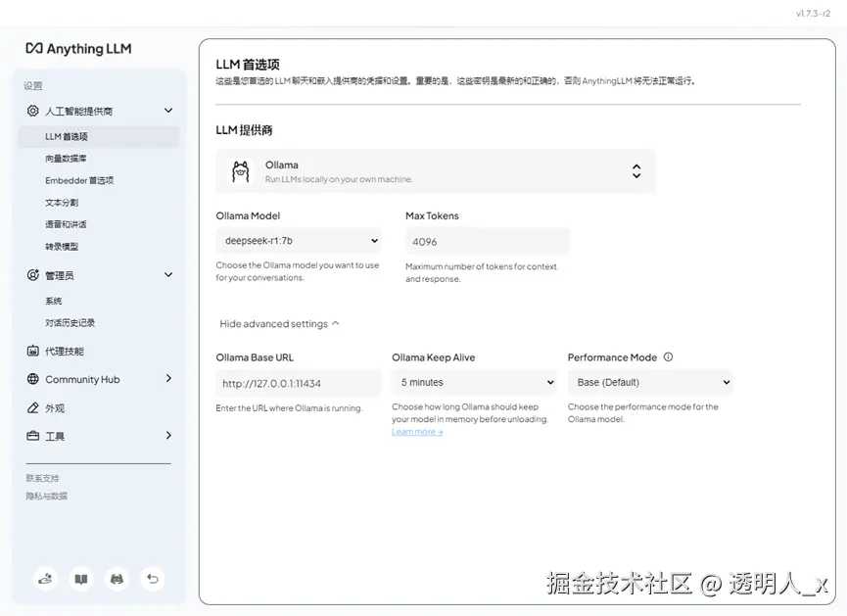The height and width of the screenshot is (616, 847).
Task: Expand Community Hub submenu arrow
Action: pos(168,378)
